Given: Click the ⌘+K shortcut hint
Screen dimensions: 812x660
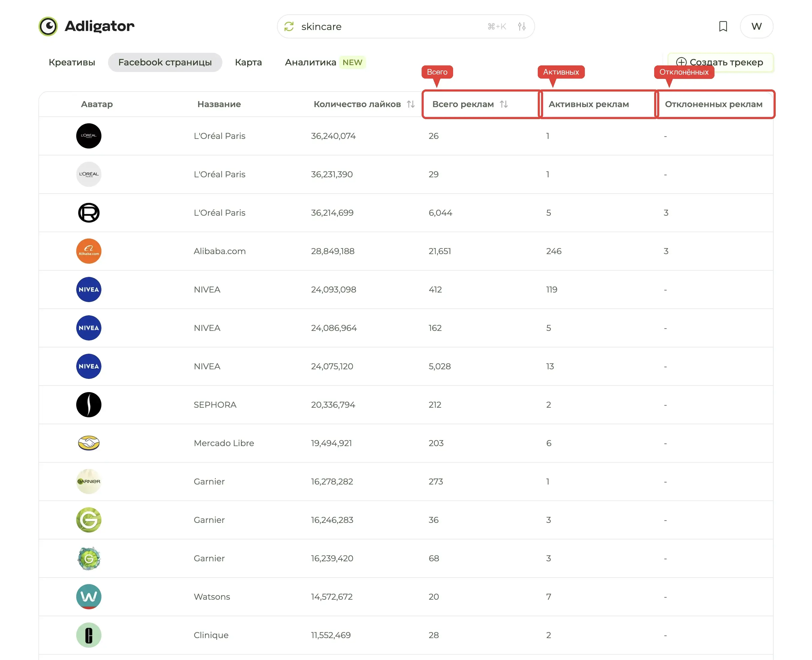Looking at the screenshot, I should 497,27.
